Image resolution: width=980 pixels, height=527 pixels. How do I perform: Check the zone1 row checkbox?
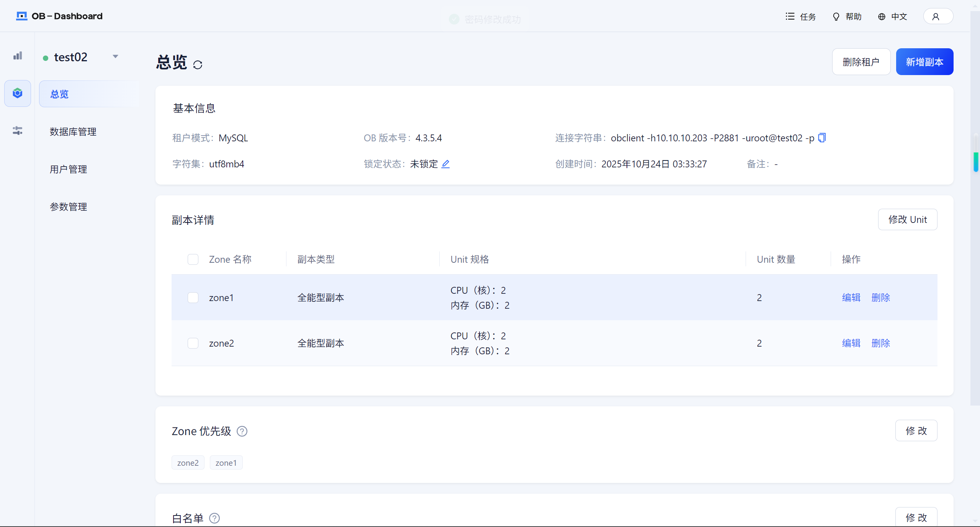[x=193, y=298]
